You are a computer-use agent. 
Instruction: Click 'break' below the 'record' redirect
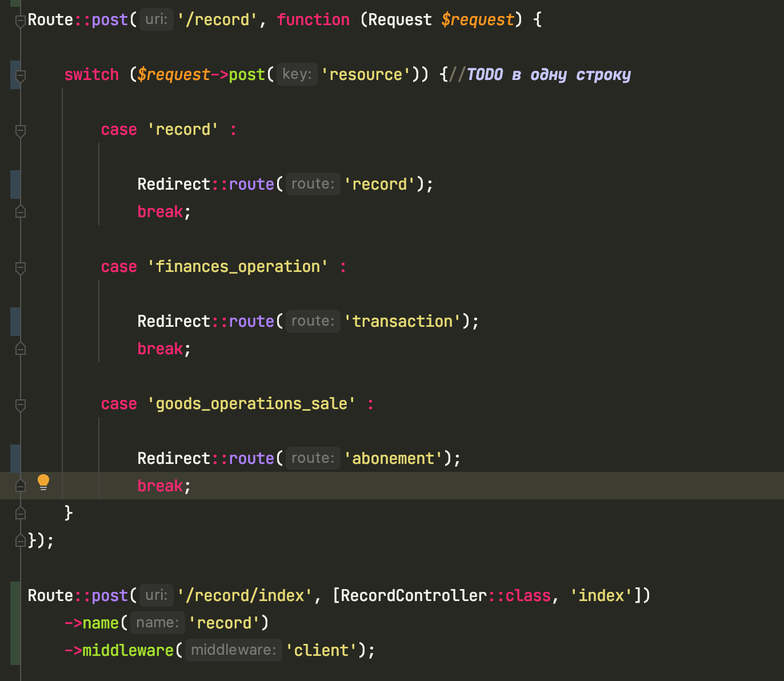(160, 212)
